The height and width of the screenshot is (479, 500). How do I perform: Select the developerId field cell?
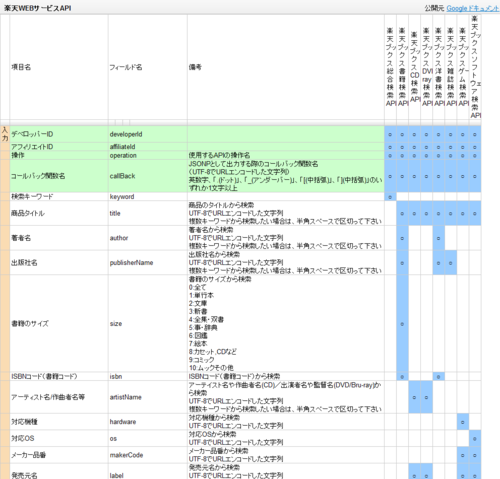[x=148, y=134]
